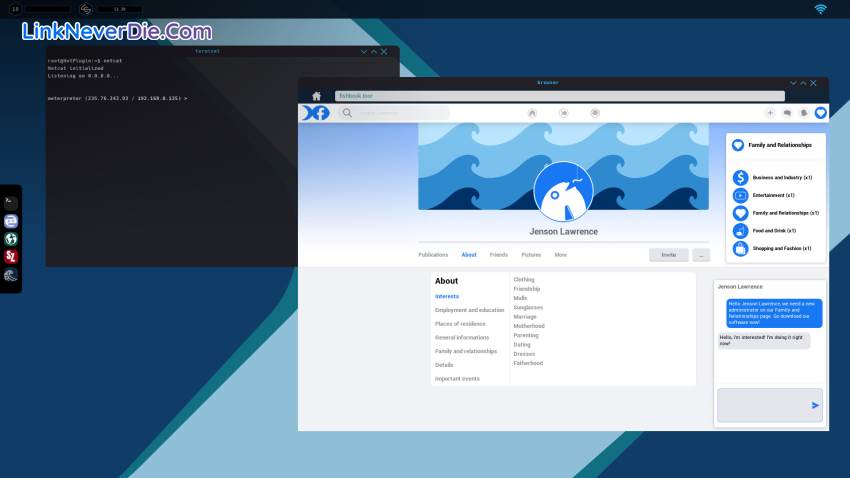Click the Invite button
Screen dimensions: 850x478
pos(669,255)
